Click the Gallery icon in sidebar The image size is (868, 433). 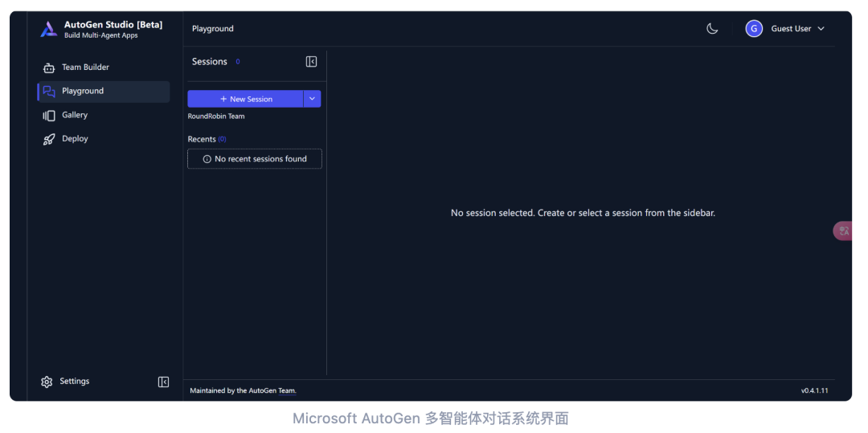49,116
